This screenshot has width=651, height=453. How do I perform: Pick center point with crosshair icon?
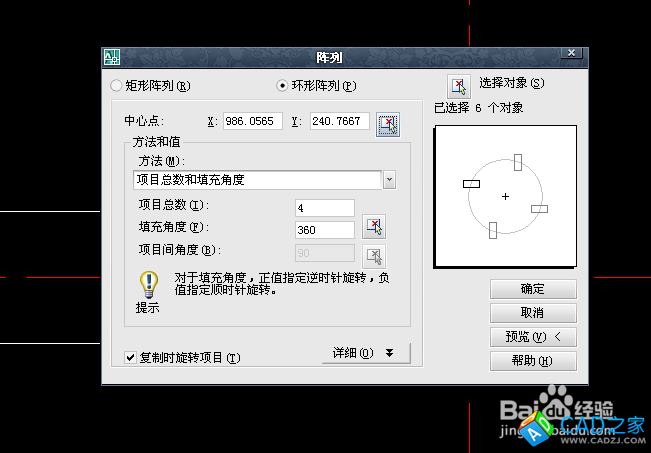(388, 124)
